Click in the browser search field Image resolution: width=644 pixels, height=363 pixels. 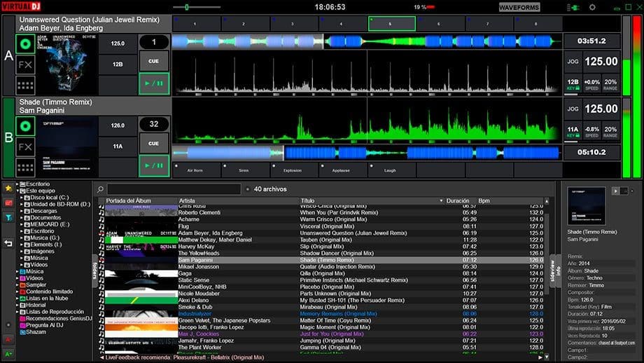pyautogui.click(x=174, y=189)
